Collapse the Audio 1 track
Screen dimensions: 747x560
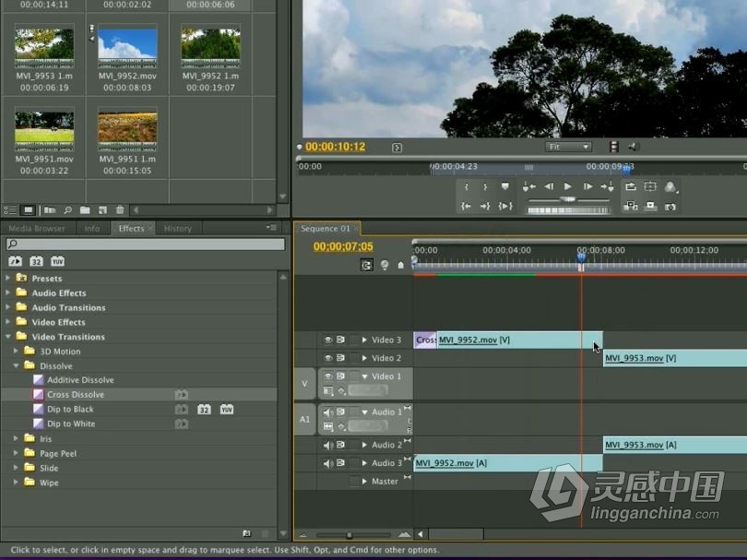(365, 412)
